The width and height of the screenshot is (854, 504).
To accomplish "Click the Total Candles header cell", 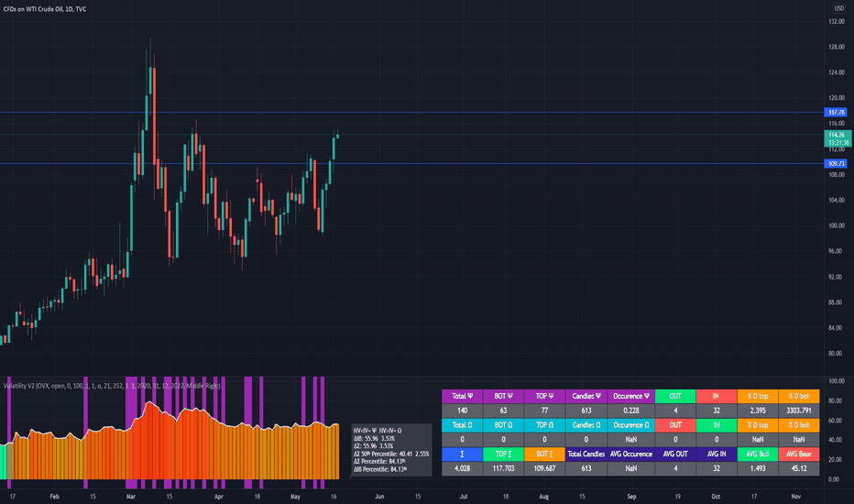I will click(x=586, y=454).
